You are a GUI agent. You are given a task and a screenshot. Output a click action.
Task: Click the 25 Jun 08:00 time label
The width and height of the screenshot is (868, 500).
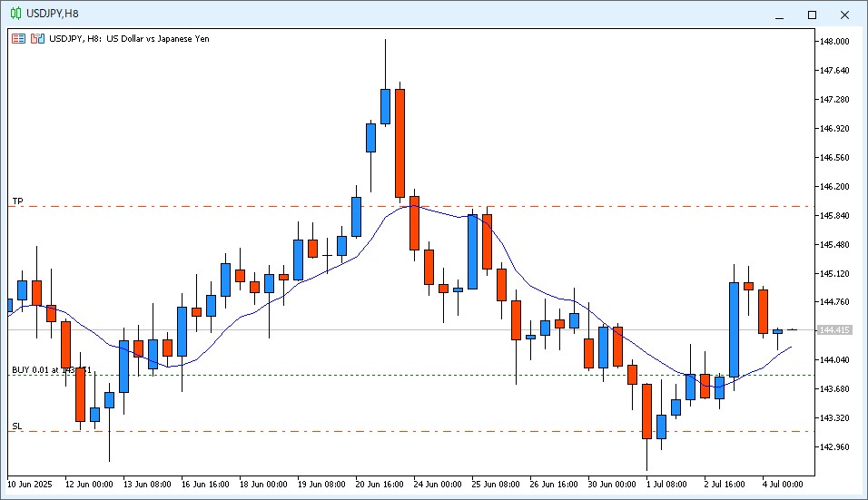pyautogui.click(x=496, y=485)
